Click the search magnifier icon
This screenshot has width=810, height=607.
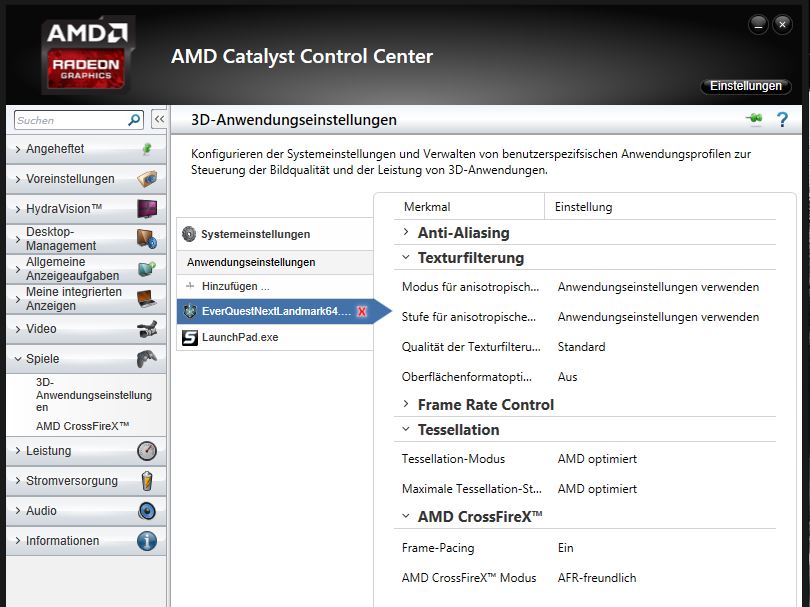134,120
